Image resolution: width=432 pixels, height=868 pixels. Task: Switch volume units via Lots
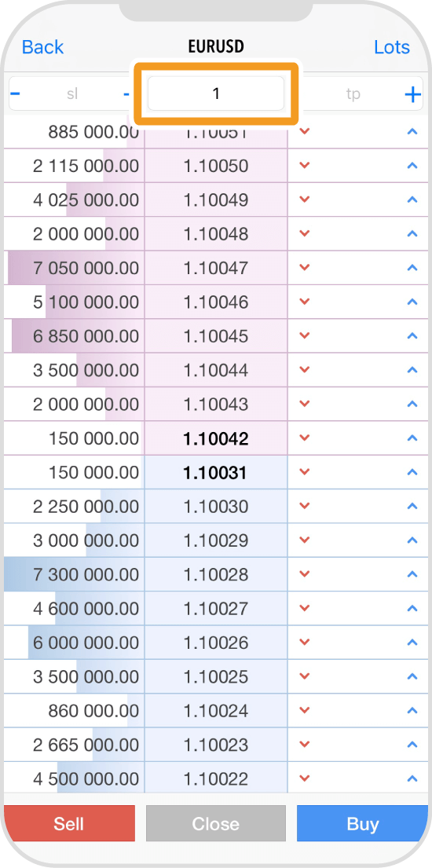pos(392,47)
